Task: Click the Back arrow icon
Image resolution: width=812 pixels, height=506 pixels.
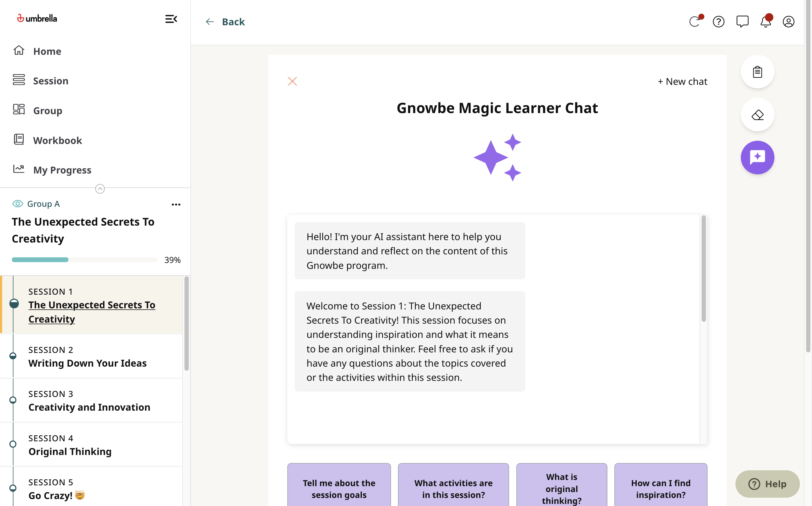Action: pyautogui.click(x=210, y=22)
